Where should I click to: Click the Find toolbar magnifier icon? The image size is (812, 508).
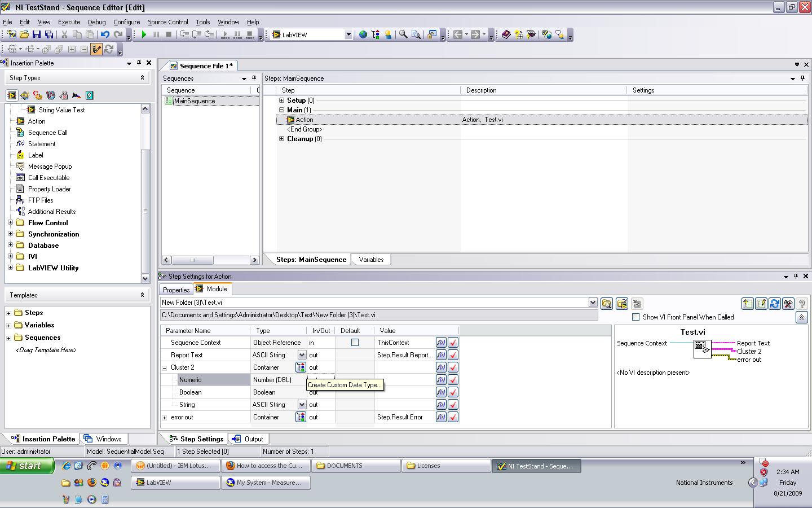point(403,34)
